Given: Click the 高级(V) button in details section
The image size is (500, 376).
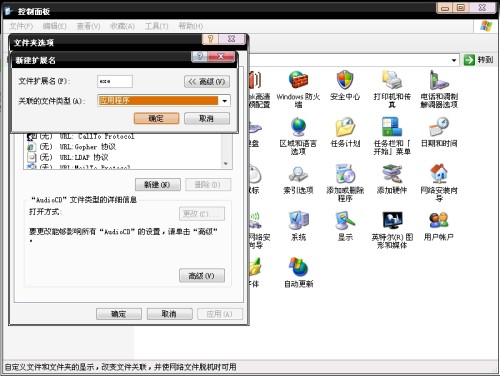Looking at the screenshot, I should coord(202,276).
